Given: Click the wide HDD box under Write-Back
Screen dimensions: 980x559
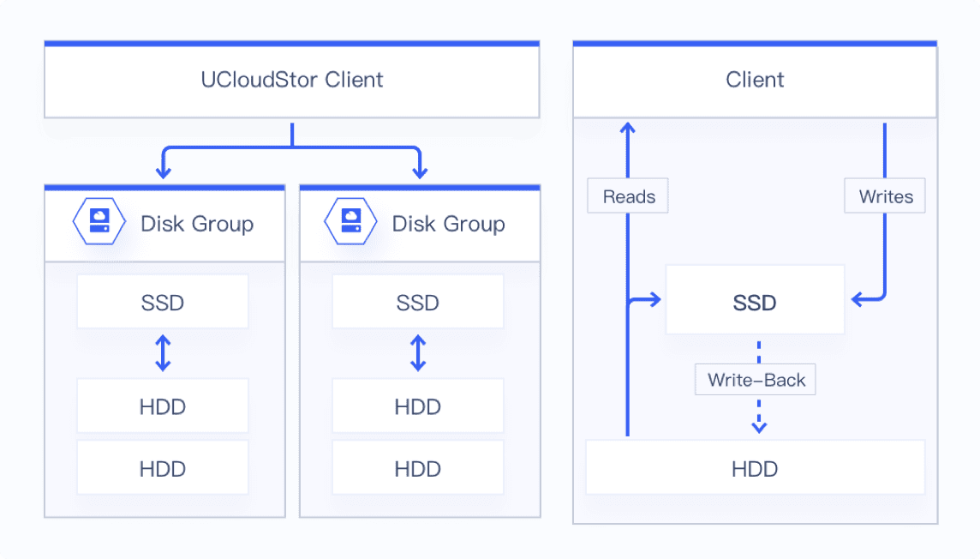Looking at the screenshot, I should 755,468.
